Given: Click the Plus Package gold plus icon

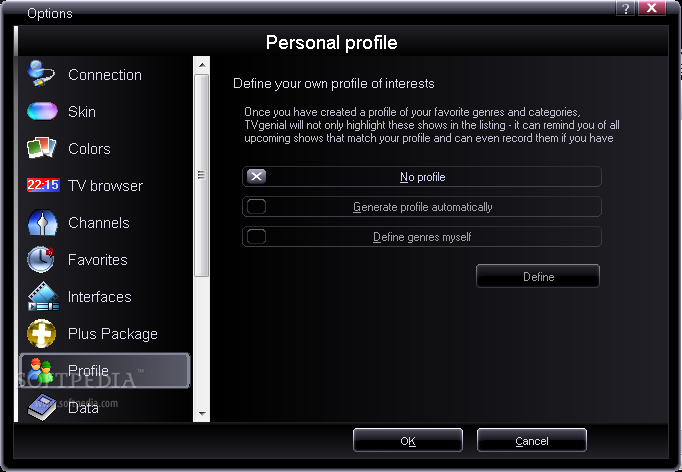Looking at the screenshot, I should (41, 334).
